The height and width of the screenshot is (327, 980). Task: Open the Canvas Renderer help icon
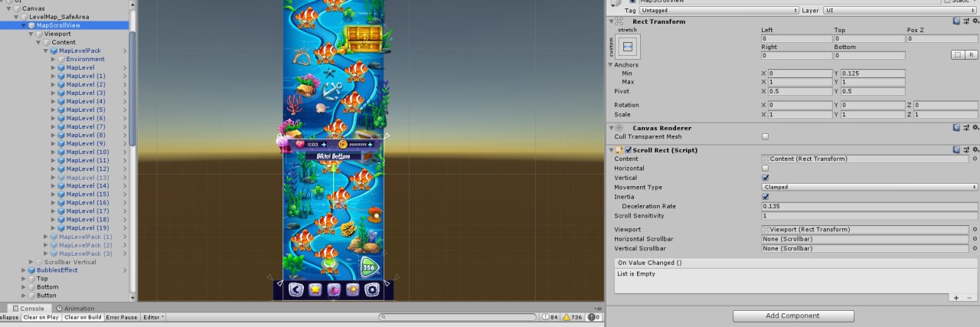[x=956, y=128]
